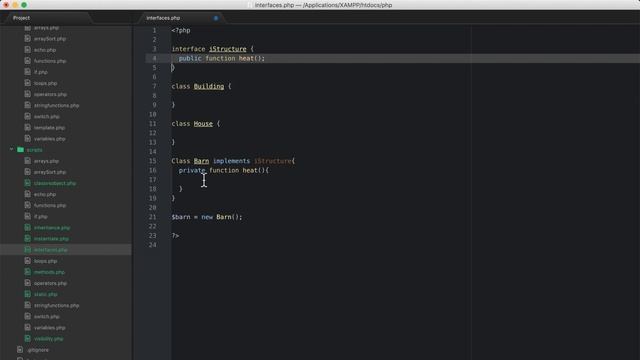This screenshot has height=360, width=640.
Task: Select the green scripts folder icon
Action: pos(20,150)
